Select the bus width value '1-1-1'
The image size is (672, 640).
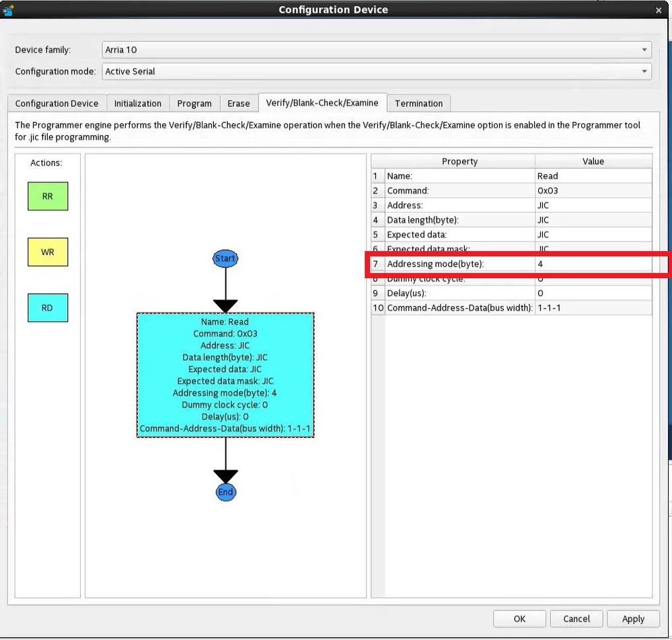(593, 308)
